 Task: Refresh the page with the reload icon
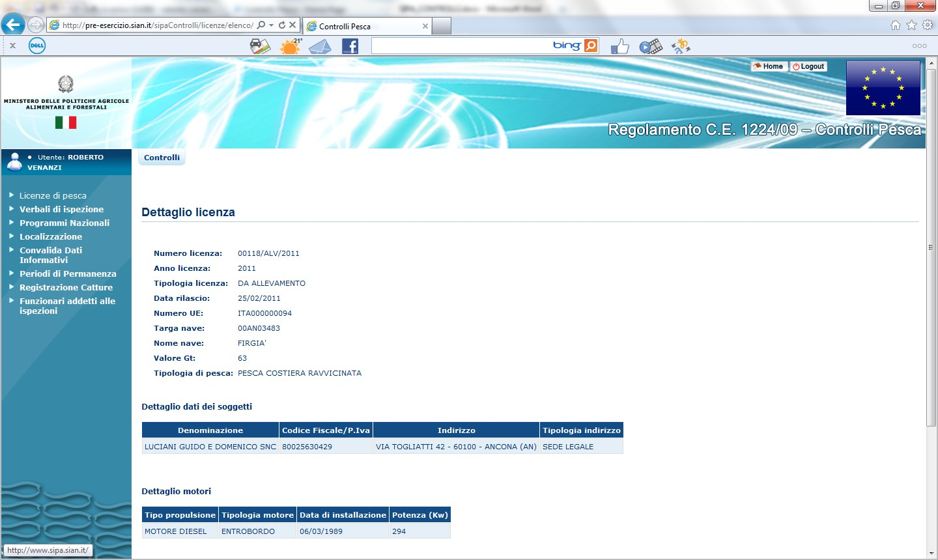(282, 25)
